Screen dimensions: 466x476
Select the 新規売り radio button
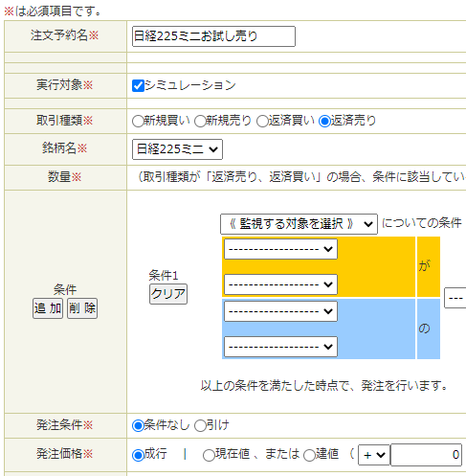point(200,122)
